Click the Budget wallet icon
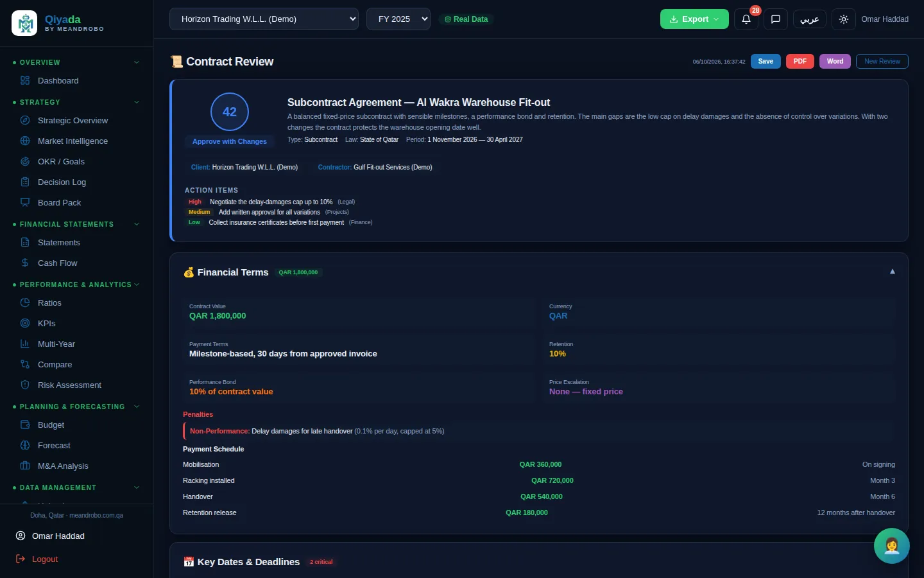 click(x=25, y=425)
